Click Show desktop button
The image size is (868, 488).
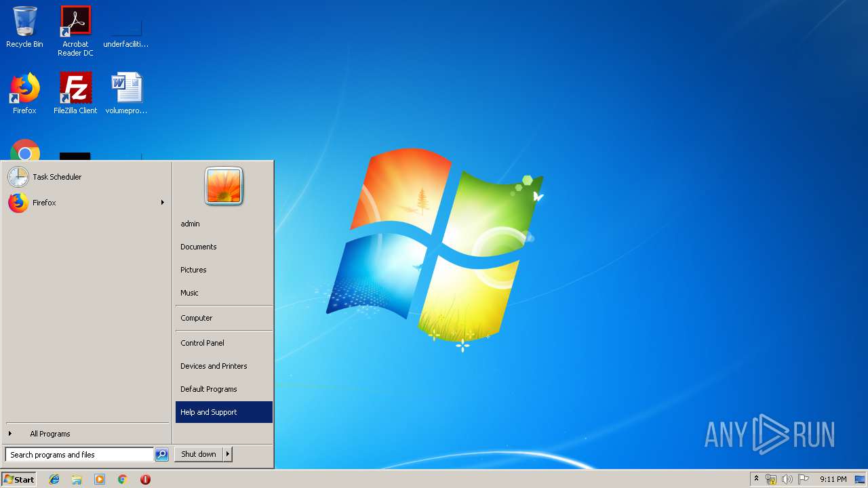point(860,479)
